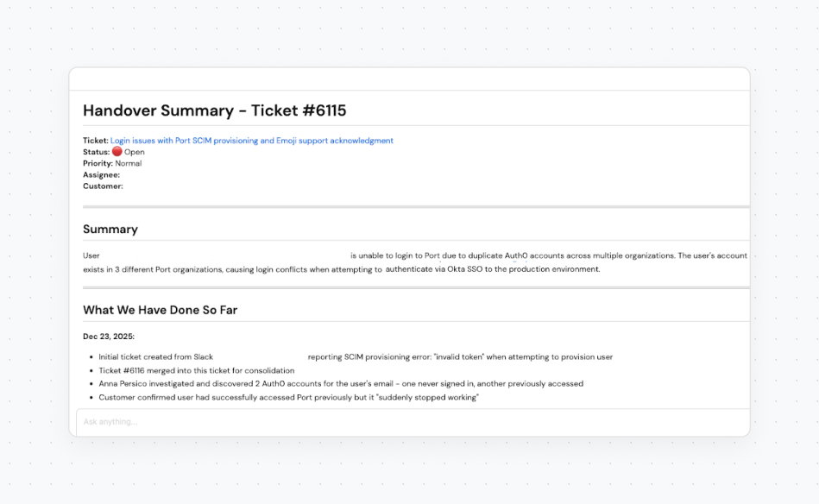Click the What We Have Done So Far heading

160,310
